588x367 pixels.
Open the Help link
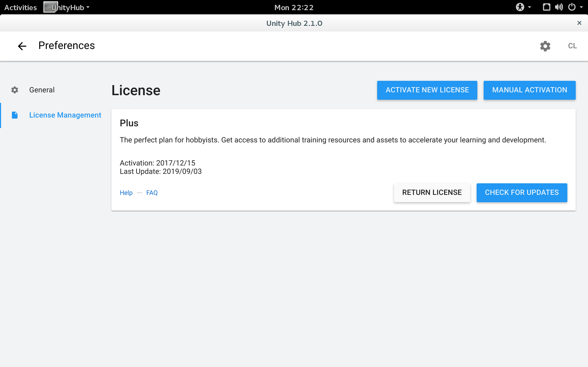[x=126, y=193]
